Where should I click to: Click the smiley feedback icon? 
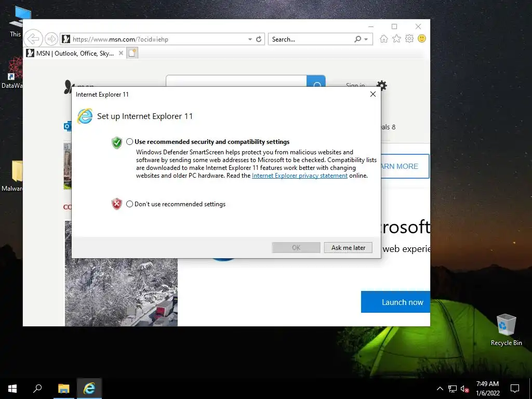tap(422, 38)
